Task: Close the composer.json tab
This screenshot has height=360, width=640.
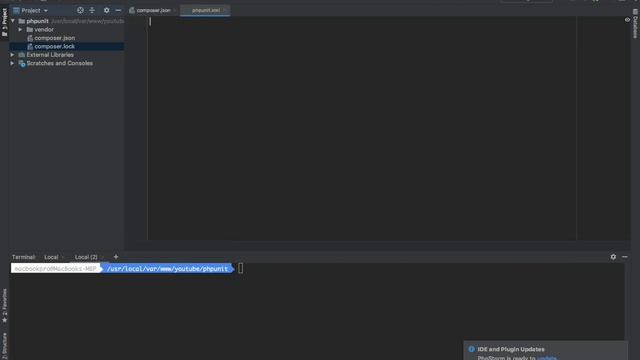Action: pos(175,10)
